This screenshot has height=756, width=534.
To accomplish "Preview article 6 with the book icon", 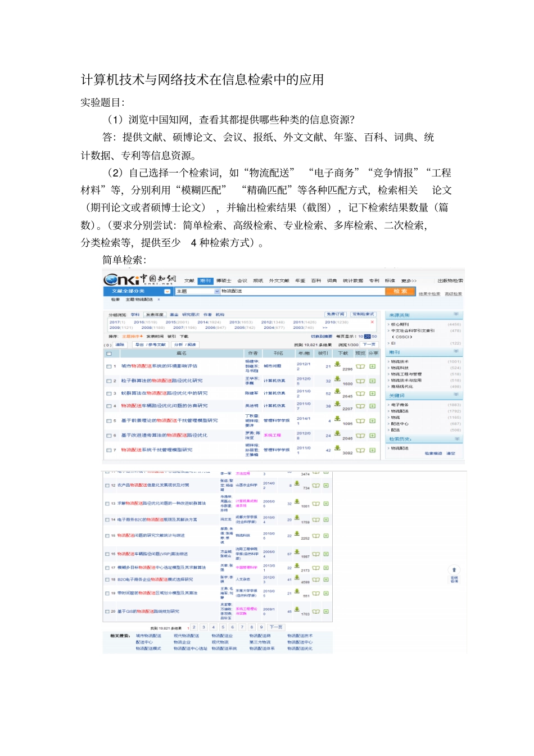I will [x=360, y=436].
